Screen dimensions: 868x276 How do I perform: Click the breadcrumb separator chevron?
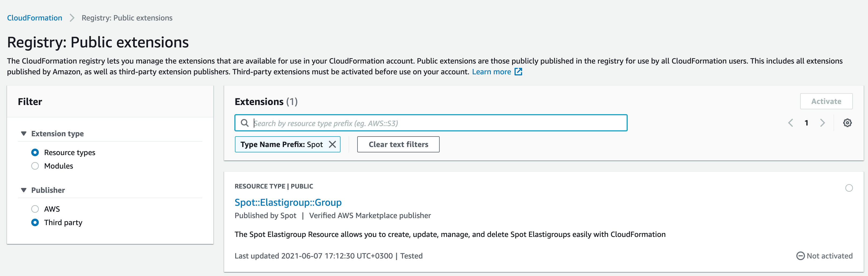72,18
